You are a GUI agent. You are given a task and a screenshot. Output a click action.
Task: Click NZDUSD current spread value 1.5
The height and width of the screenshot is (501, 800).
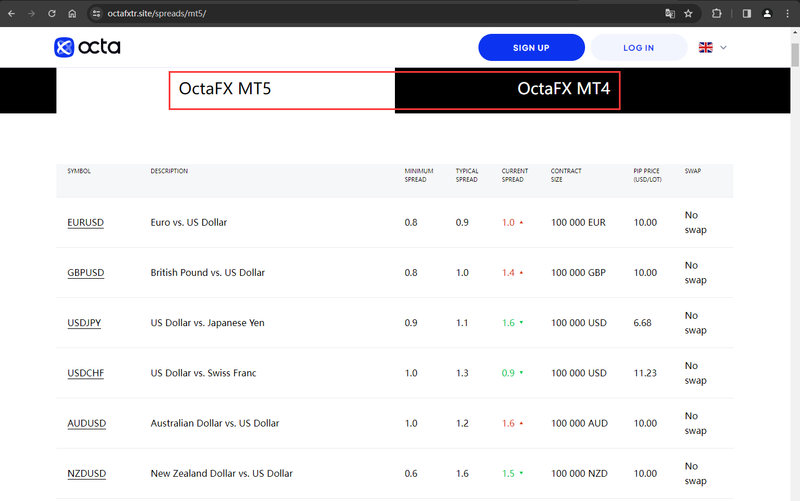pos(509,473)
